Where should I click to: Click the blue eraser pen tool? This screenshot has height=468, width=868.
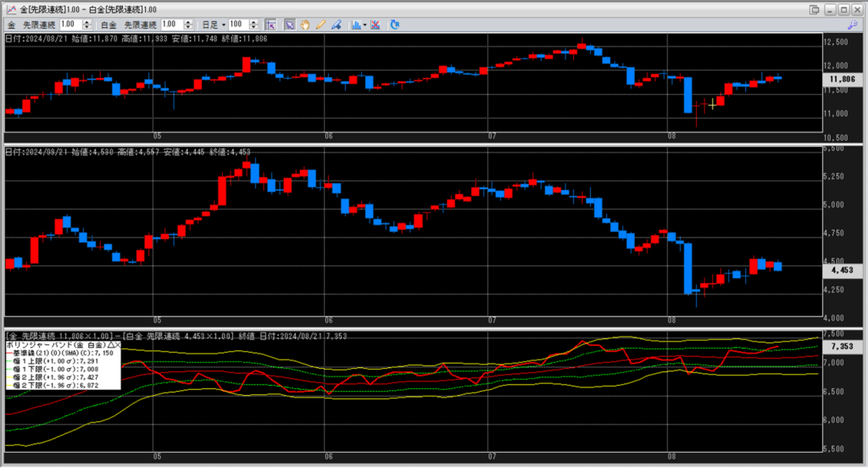pos(336,25)
